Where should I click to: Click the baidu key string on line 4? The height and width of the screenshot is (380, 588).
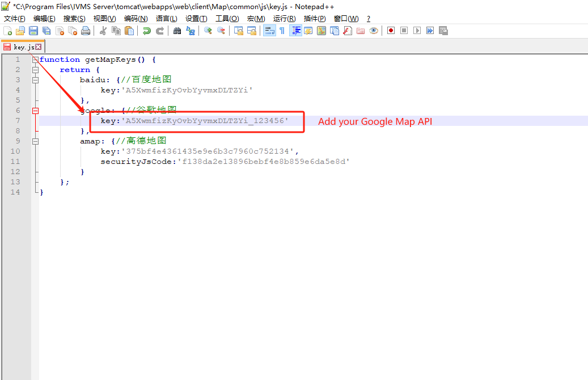coord(187,90)
